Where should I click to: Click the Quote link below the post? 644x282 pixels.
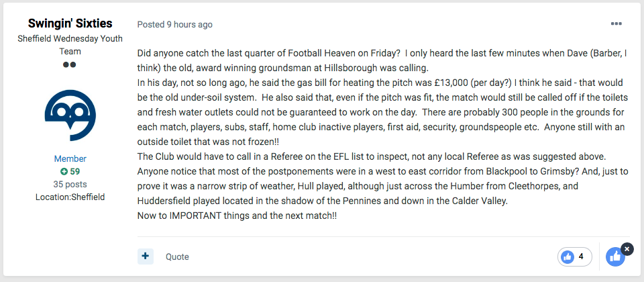point(177,257)
